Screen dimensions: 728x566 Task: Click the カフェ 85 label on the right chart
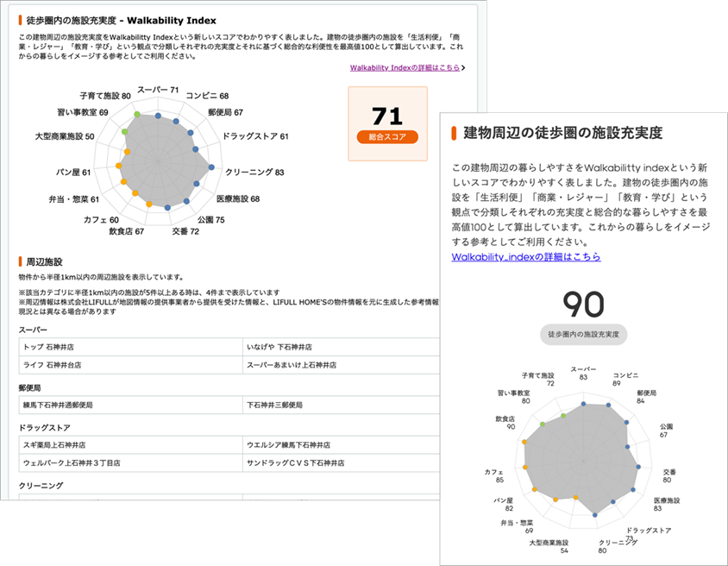494,476
